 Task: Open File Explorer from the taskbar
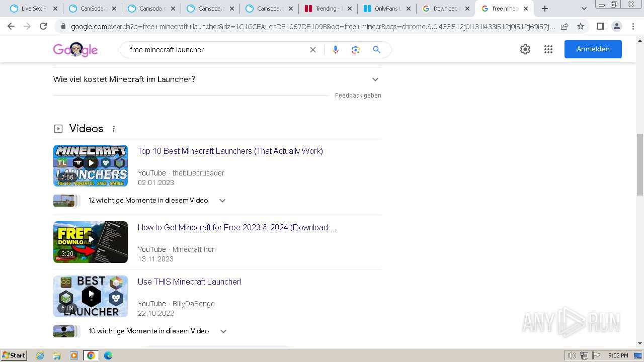point(57,355)
